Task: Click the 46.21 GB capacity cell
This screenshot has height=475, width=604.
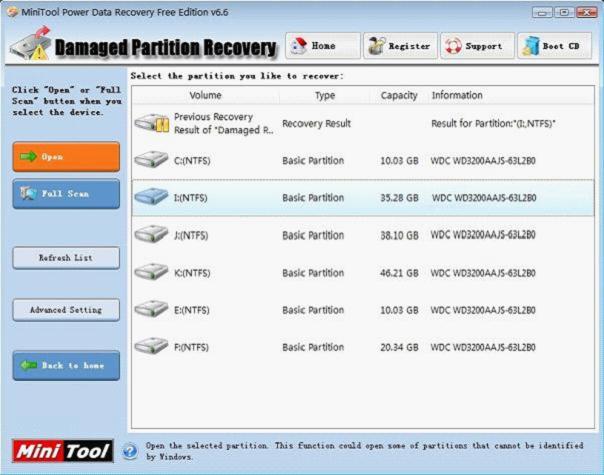Action: [399, 273]
